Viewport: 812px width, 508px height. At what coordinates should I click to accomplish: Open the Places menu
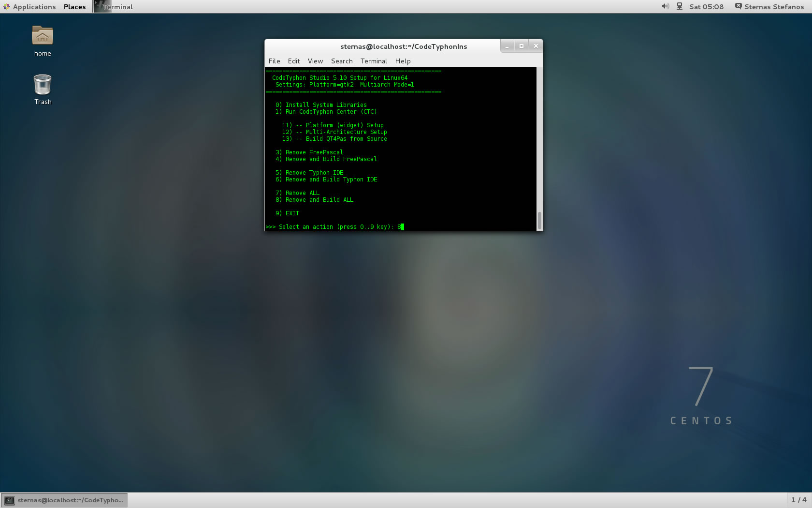74,7
